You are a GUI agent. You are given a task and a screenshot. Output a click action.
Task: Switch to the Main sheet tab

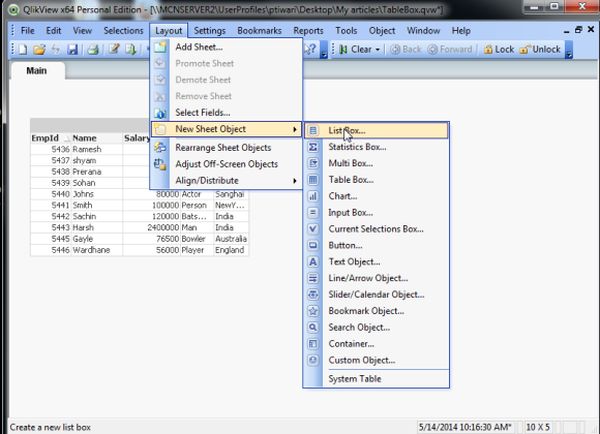(37, 71)
